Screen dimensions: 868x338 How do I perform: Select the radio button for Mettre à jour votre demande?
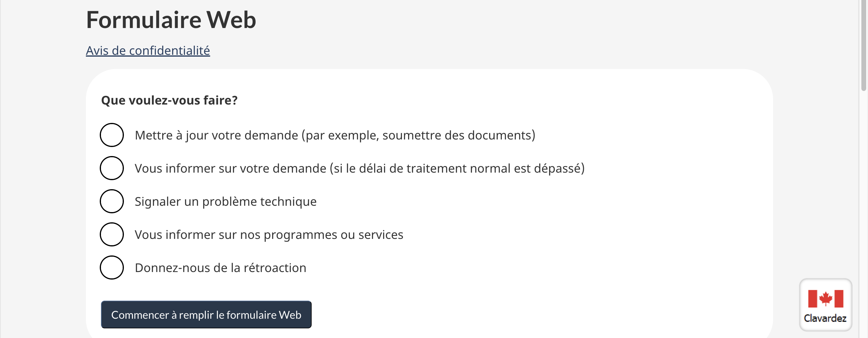point(112,135)
